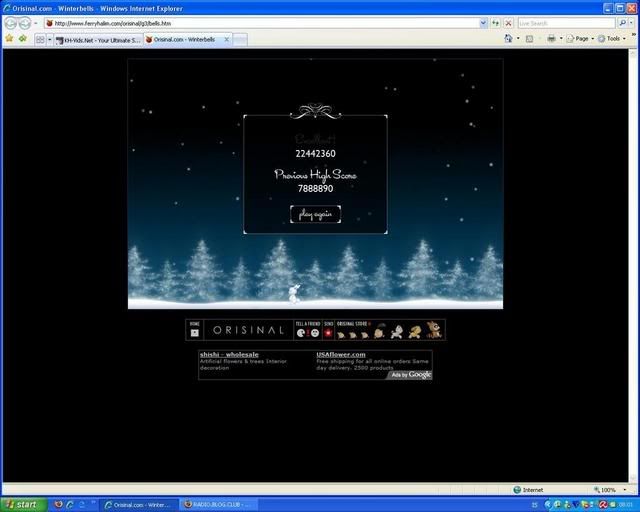This screenshot has height=512, width=640.
Task: Click the third small chick in Orisinal Store
Action: click(x=364, y=335)
